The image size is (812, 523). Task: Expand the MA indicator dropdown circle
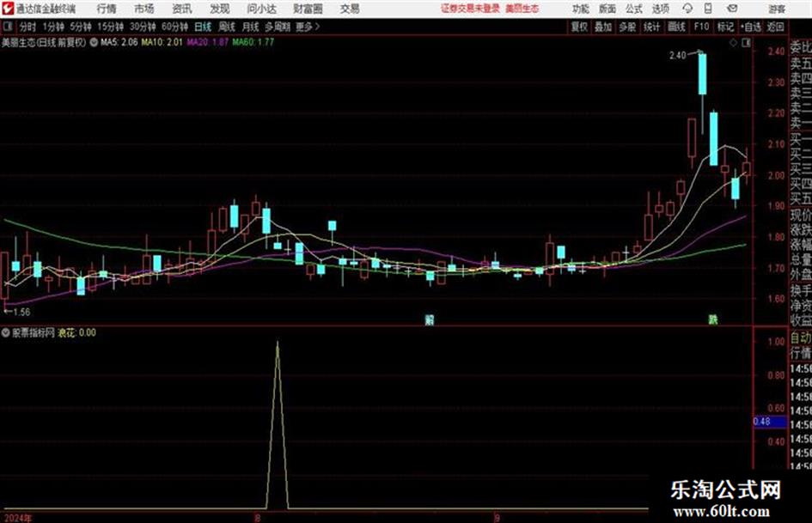(x=94, y=42)
